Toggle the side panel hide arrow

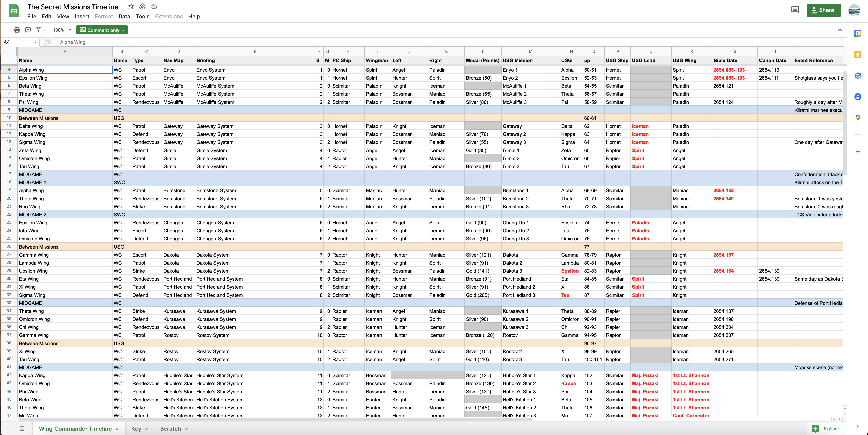[x=857, y=426]
